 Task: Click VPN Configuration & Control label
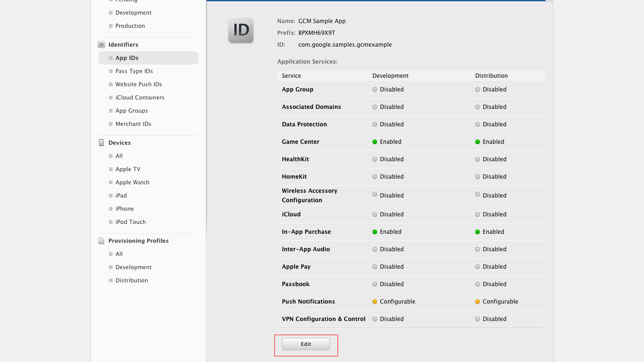point(323,319)
